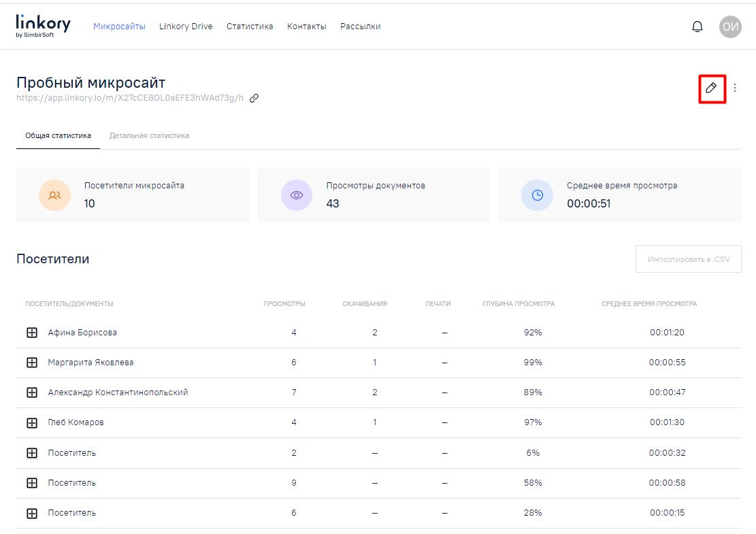Click the orange visitors icon

(x=54, y=195)
